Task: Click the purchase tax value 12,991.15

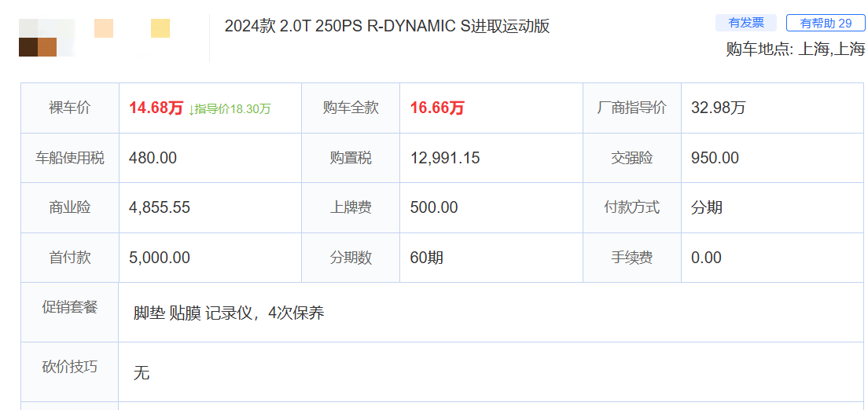Action: pos(445,158)
